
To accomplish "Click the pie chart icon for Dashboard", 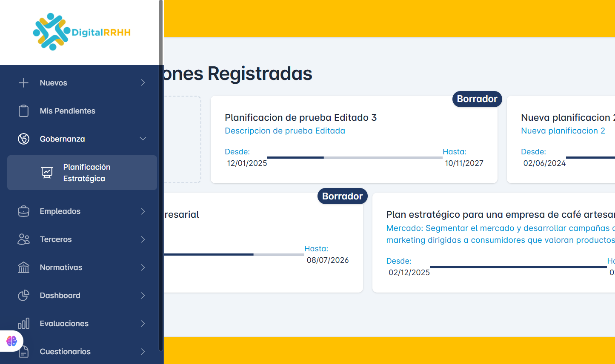I will coord(24,296).
